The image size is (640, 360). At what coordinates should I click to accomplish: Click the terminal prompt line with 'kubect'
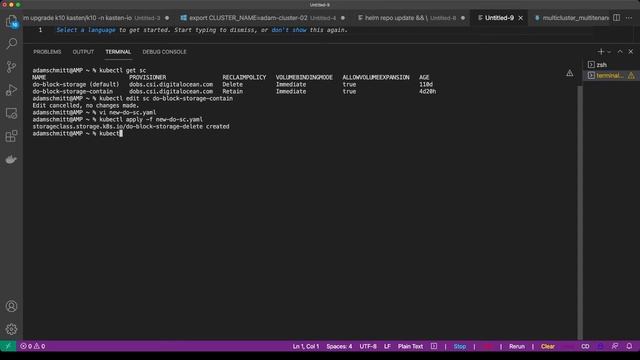coord(78,133)
